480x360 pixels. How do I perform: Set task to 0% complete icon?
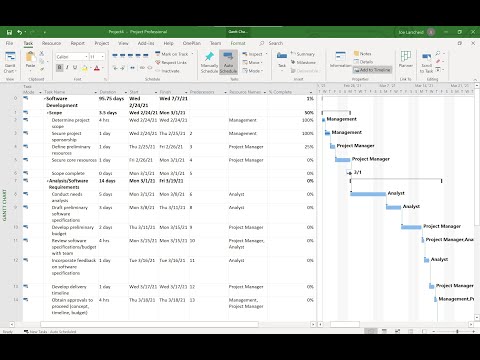115,55
